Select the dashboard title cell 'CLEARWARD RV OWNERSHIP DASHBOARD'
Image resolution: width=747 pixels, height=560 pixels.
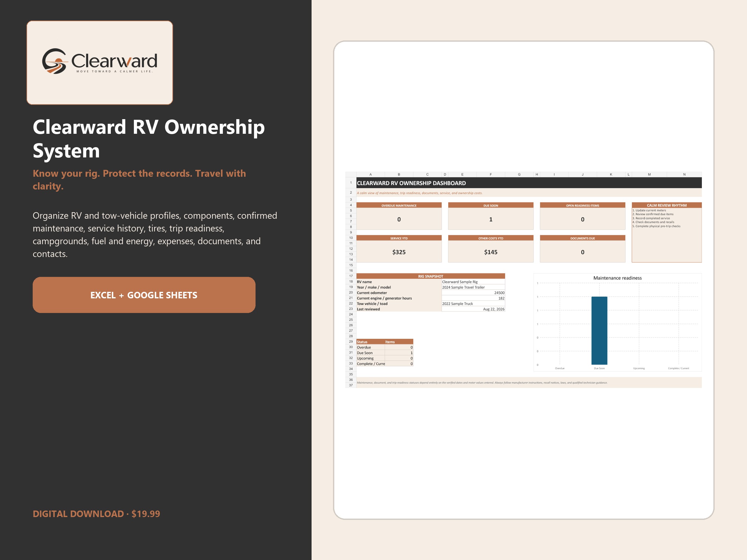point(529,183)
